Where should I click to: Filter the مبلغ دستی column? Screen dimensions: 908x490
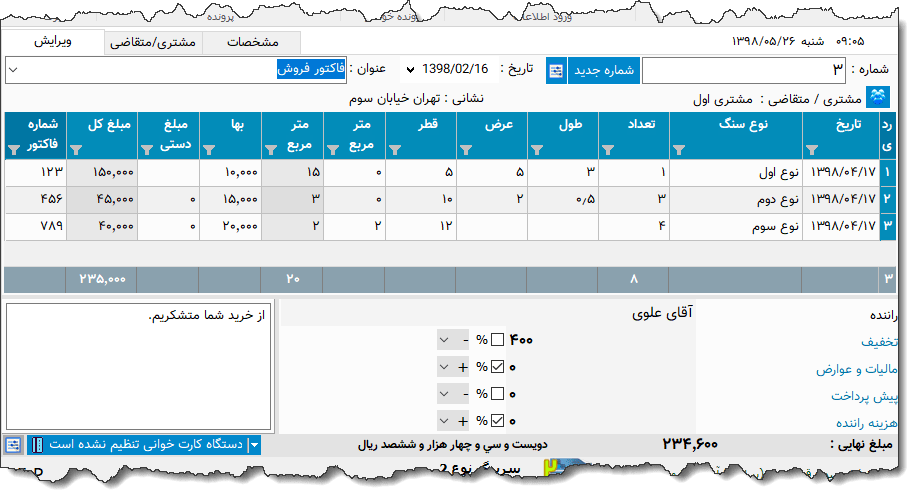pyautogui.click(x=147, y=150)
